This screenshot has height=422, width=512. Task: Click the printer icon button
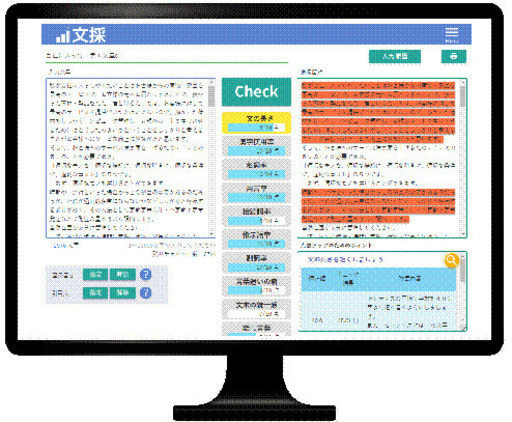(x=454, y=56)
